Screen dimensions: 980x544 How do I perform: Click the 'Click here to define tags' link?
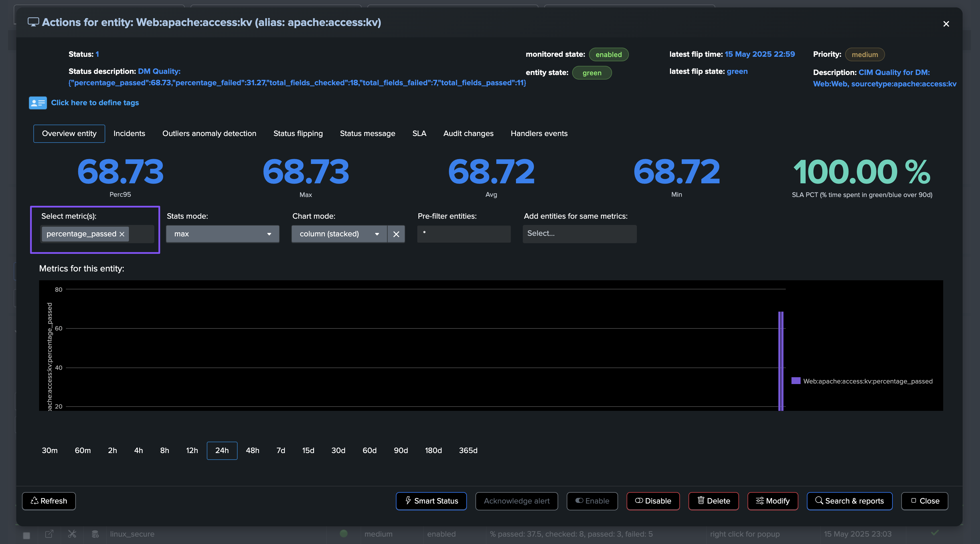tap(95, 103)
